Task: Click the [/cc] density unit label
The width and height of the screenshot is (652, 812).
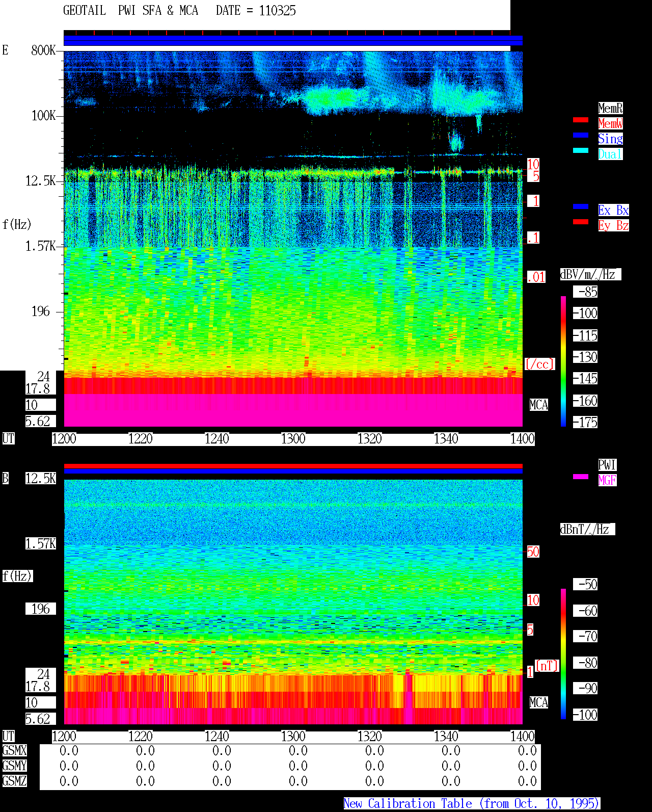Action: click(539, 364)
